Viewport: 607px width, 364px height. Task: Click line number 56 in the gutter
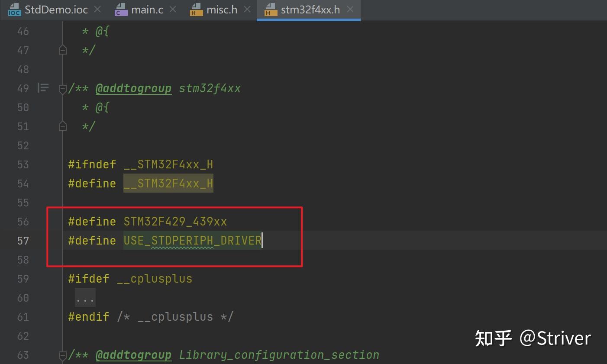pos(23,222)
